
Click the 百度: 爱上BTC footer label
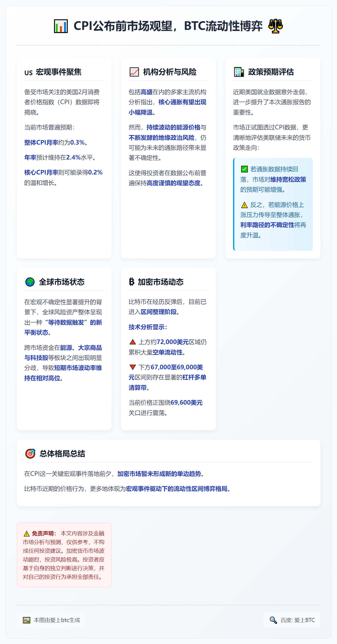(x=298, y=620)
